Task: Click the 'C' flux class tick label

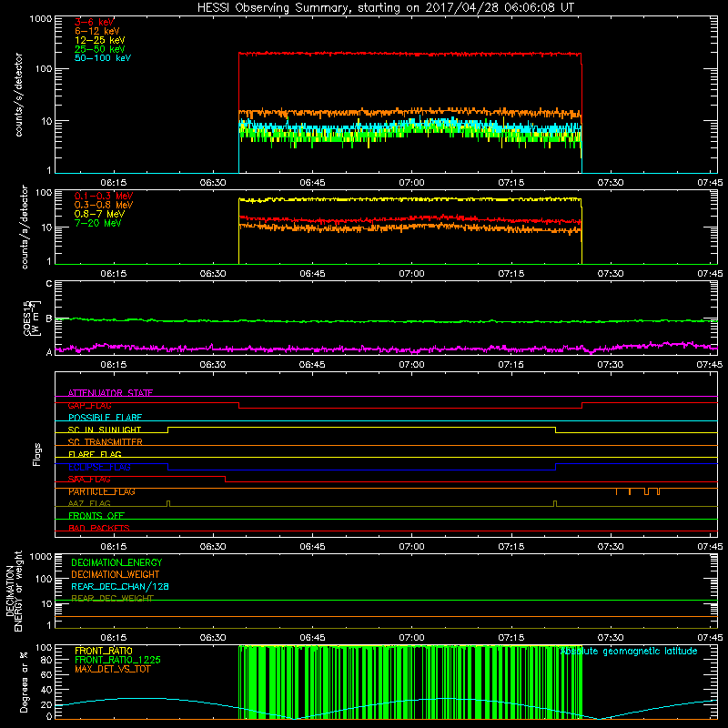Action: (x=49, y=284)
